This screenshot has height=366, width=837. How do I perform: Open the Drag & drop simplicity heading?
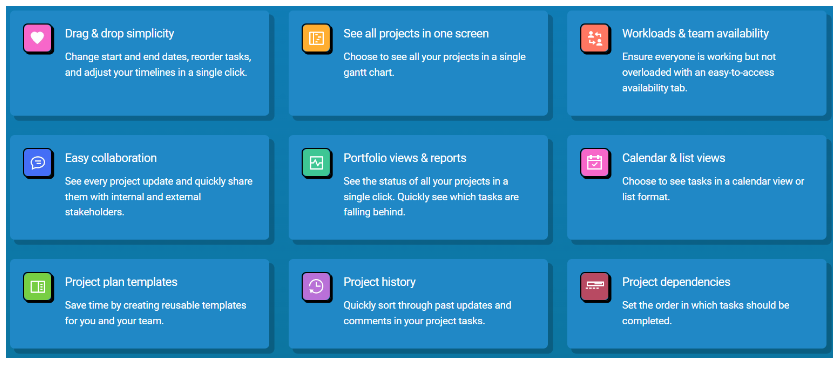click(120, 34)
